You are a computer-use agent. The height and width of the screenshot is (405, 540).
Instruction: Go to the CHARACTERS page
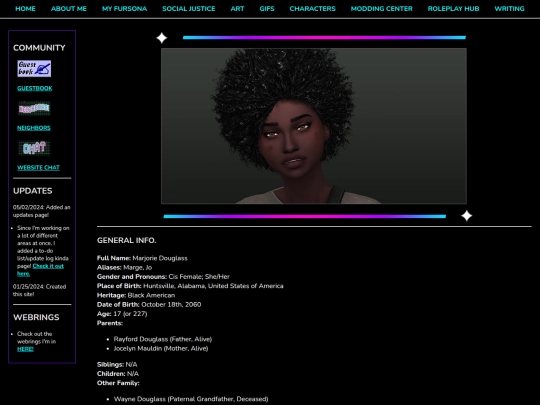point(312,9)
